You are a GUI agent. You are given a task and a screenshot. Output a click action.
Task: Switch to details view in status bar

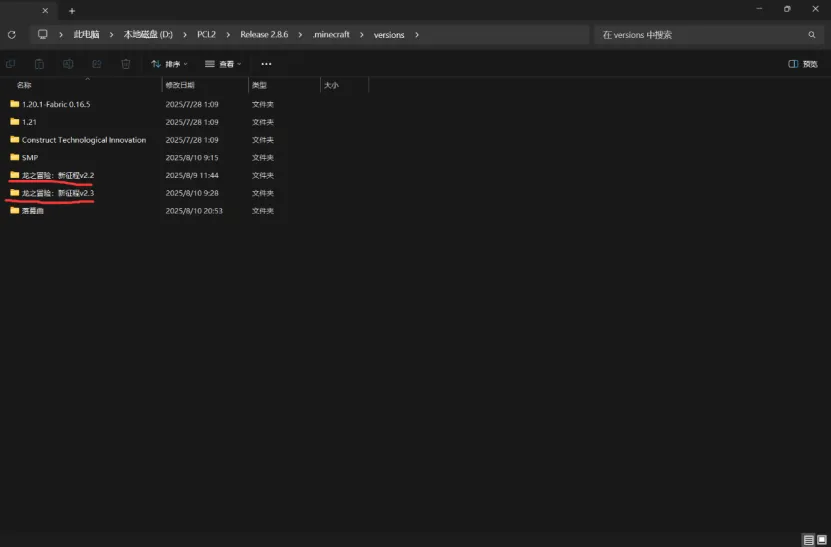[808, 540]
